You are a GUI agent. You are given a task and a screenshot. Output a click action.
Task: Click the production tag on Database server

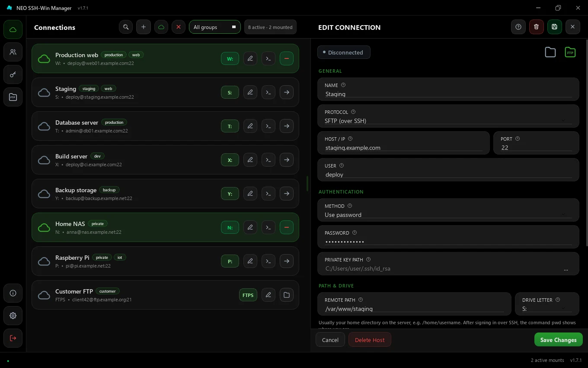[114, 123]
